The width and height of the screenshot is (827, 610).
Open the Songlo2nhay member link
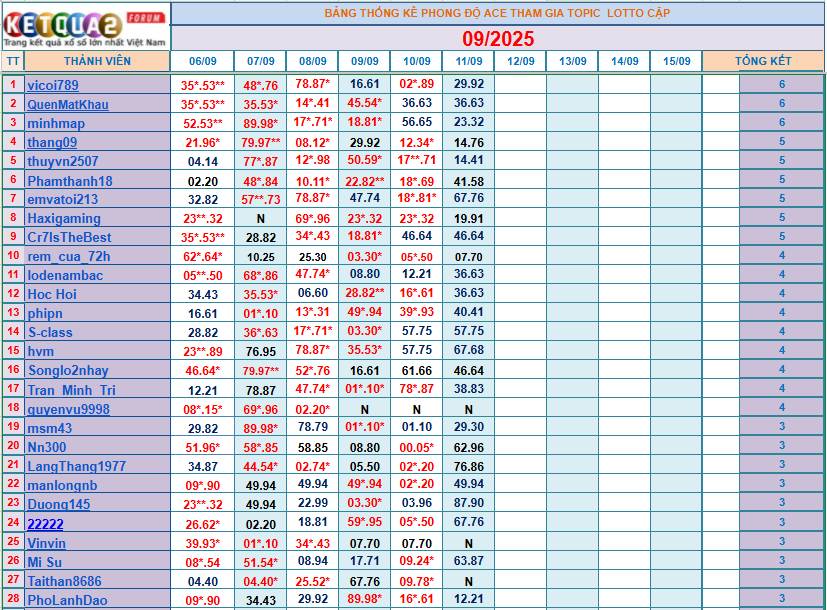pos(68,370)
